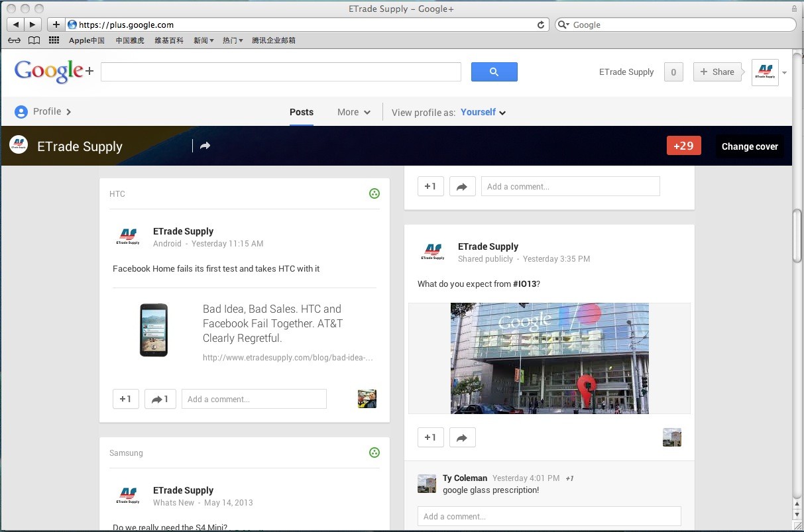Give +1 to the Facebook Home HTC post
Image resolution: width=804 pixels, height=532 pixels.
(126, 399)
